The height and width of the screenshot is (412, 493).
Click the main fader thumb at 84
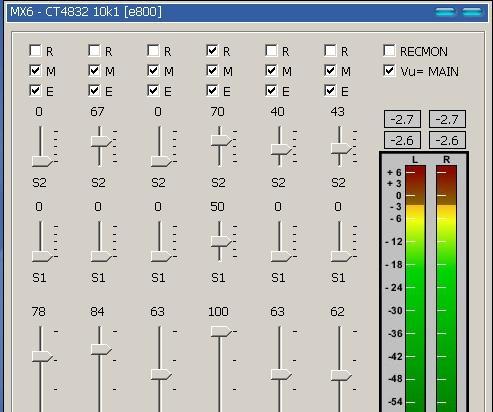coord(101,349)
